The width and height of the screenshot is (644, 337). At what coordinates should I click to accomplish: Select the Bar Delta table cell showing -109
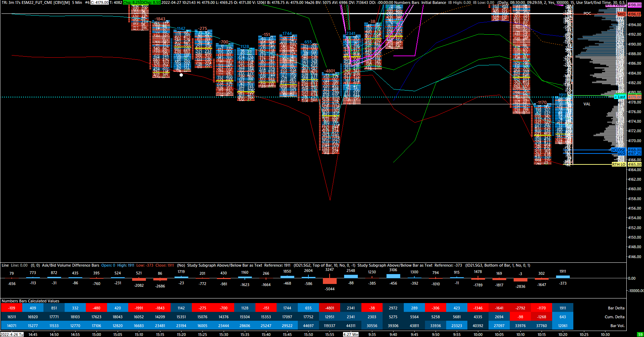coord(12,308)
